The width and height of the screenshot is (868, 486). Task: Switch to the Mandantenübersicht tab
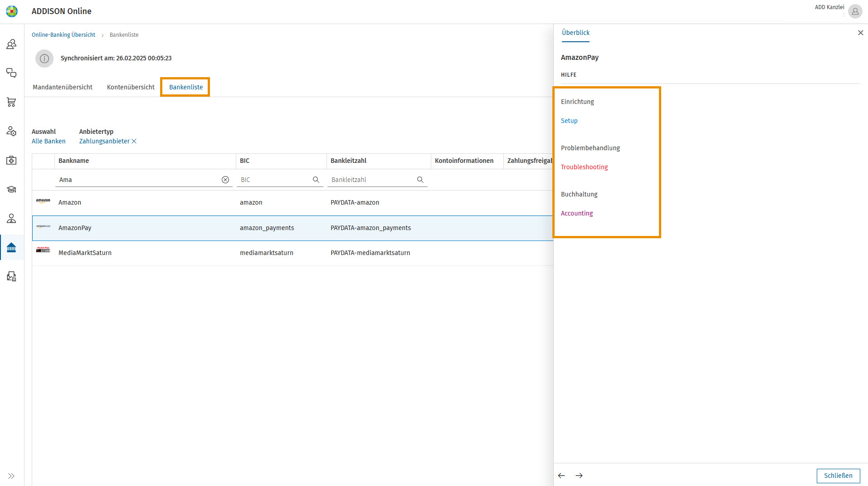63,87
